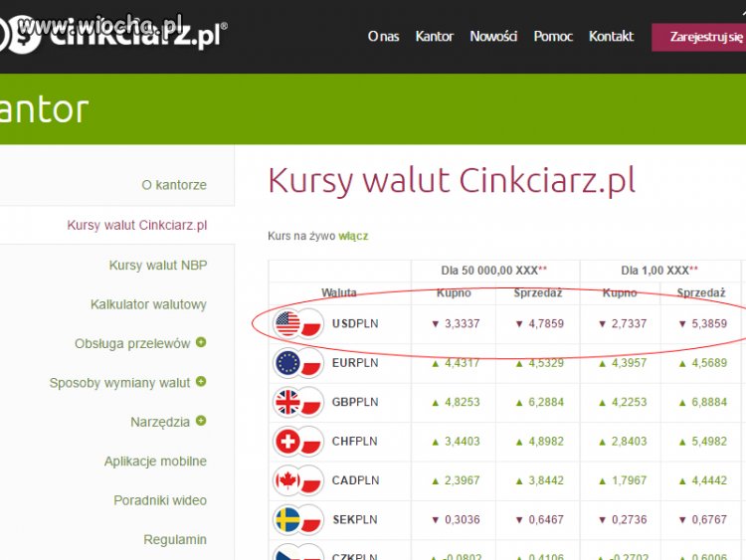Screen dimensions: 746x560
Task: Open the Pomoc menu item
Action: (x=553, y=36)
